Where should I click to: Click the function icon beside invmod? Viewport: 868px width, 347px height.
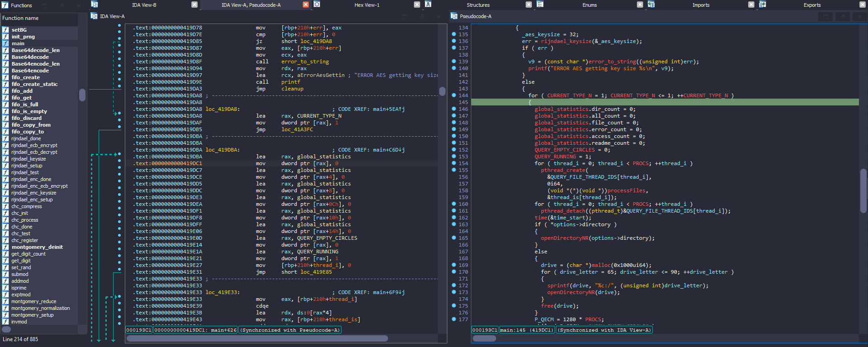[x=5, y=322]
